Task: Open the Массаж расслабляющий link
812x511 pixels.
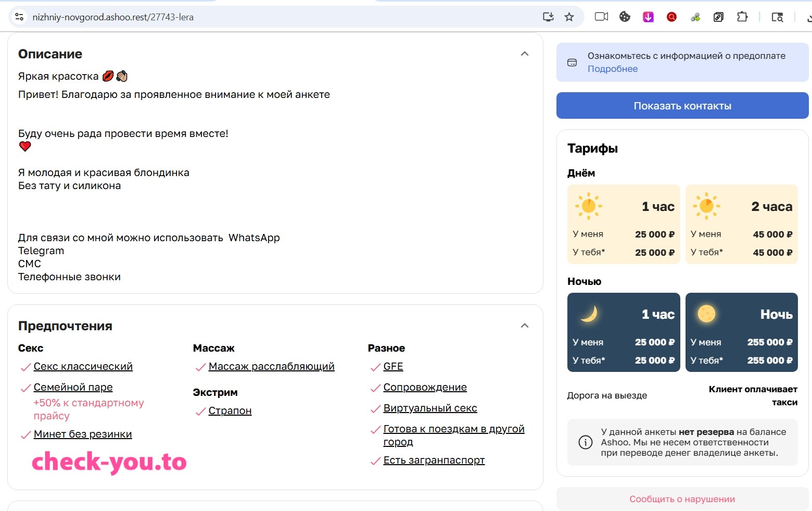Action: click(271, 367)
